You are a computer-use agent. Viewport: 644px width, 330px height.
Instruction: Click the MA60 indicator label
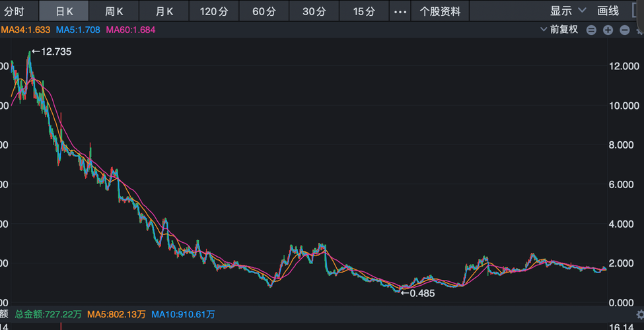(130, 30)
